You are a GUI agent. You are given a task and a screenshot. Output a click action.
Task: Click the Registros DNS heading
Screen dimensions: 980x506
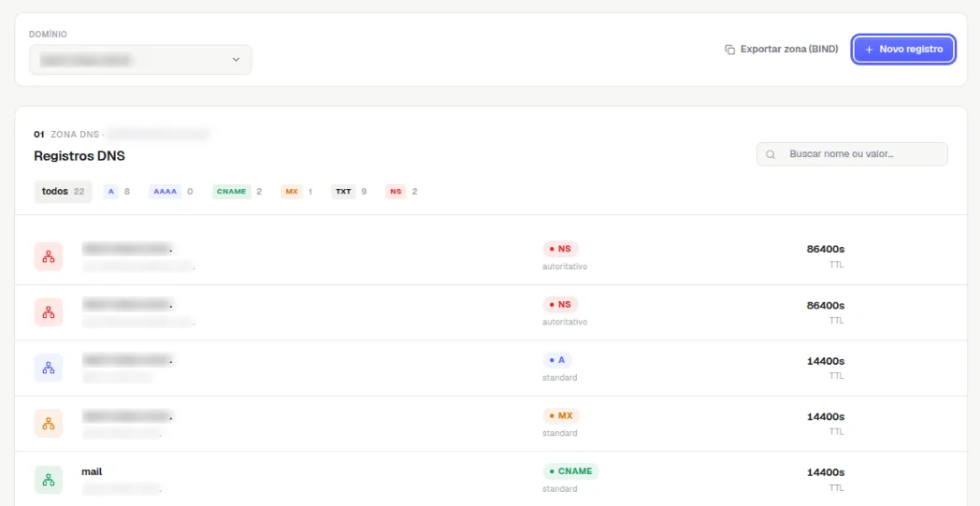[79, 156]
